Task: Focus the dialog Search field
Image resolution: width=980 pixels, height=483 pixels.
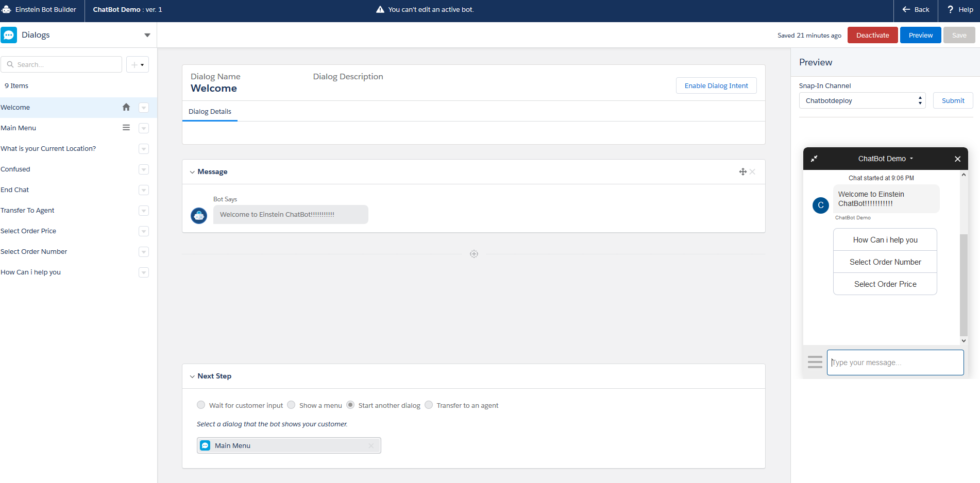Action: (x=61, y=64)
